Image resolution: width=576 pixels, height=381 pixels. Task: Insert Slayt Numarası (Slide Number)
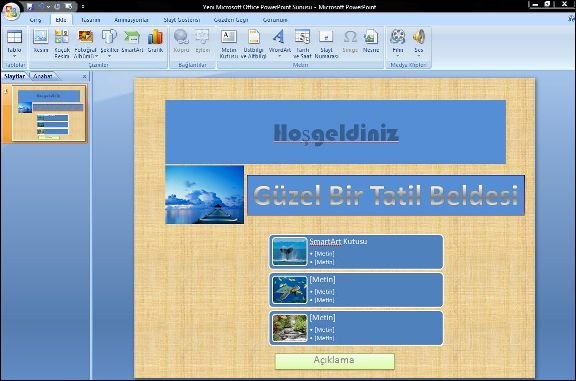(x=326, y=44)
